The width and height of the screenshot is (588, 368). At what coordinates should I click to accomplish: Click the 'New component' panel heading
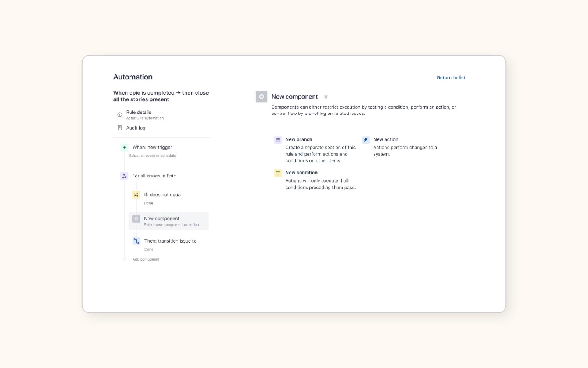pos(294,97)
